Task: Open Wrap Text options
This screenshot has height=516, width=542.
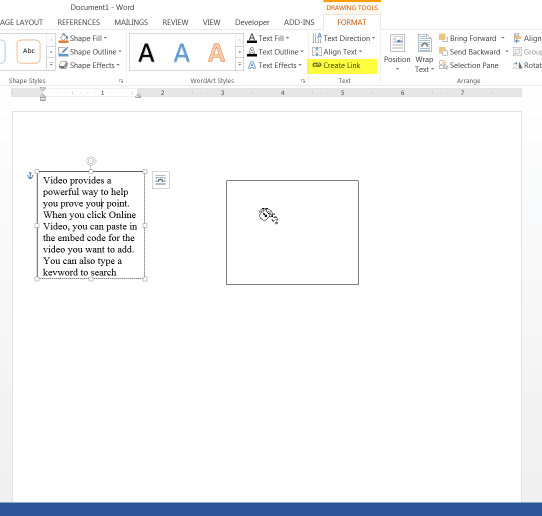Action: pos(424,54)
